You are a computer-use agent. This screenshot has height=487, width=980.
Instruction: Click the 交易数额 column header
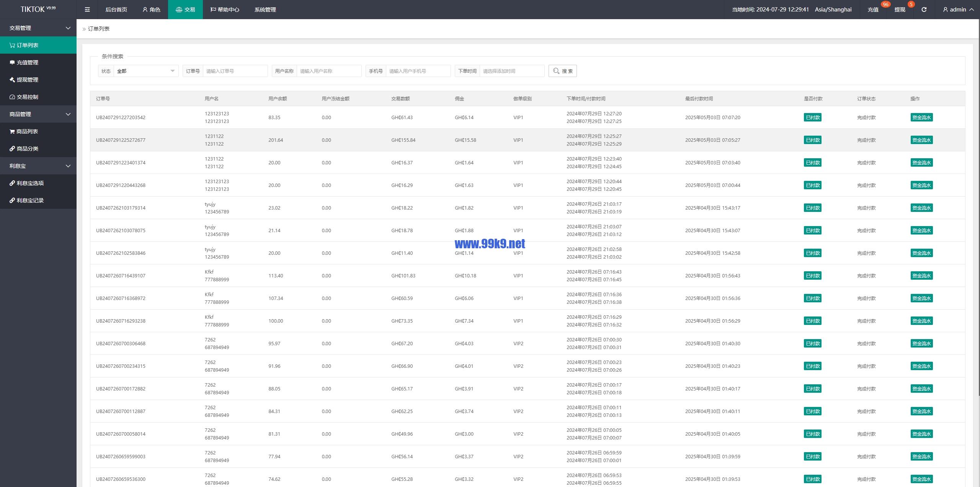pyautogui.click(x=400, y=99)
